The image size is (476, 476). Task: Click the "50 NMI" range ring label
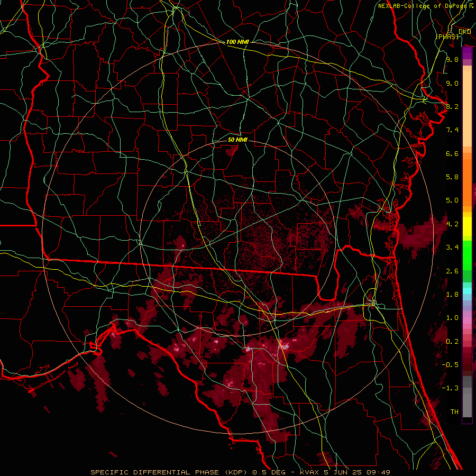click(237, 140)
